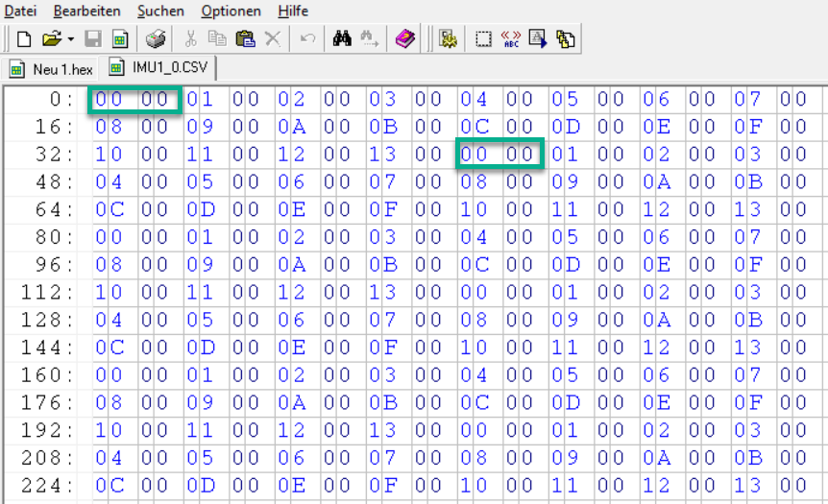
Task: Switch to the Neu 1.hex tab
Action: click(x=52, y=69)
